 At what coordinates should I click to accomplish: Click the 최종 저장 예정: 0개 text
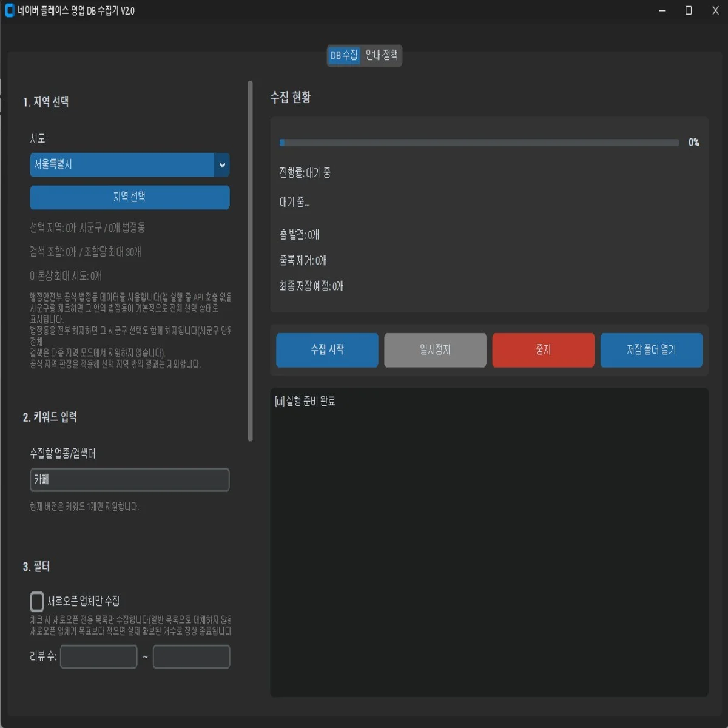coord(312,286)
